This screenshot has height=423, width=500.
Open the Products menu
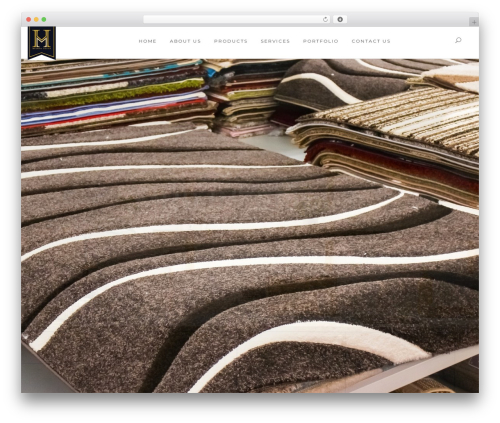coord(231,41)
